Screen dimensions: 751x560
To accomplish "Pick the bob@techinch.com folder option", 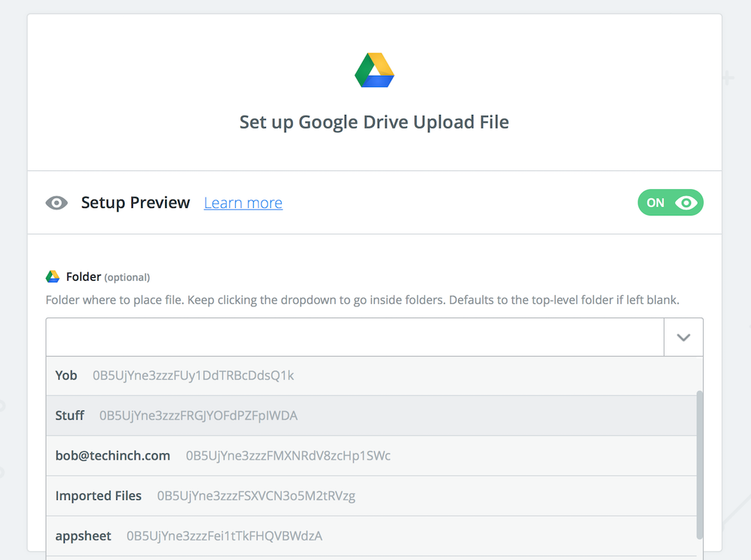I will pyautogui.click(x=371, y=456).
